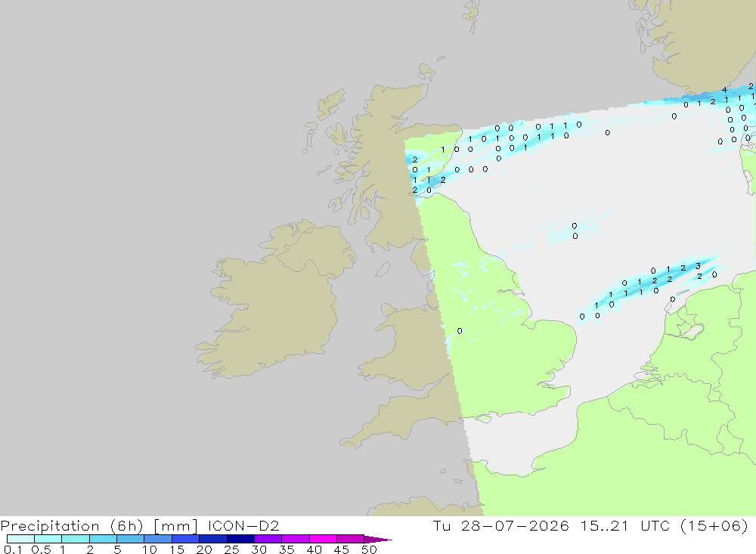Image resolution: width=756 pixels, height=554 pixels.
Task: Click the legend scale label '0.5'
Action: pyautogui.click(x=41, y=549)
